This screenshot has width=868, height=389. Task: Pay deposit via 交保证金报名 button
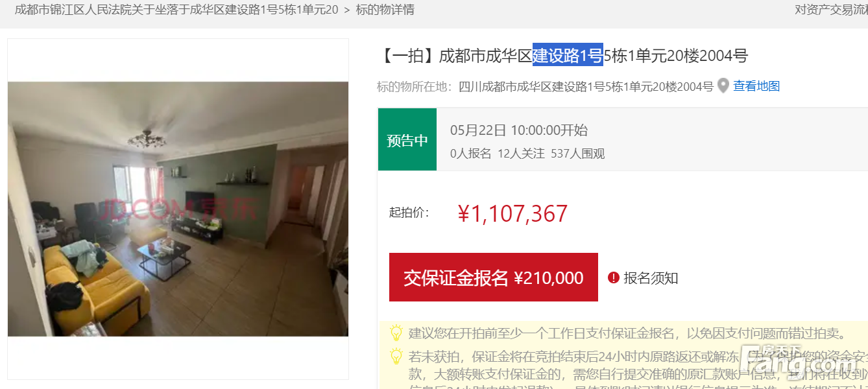[494, 277]
